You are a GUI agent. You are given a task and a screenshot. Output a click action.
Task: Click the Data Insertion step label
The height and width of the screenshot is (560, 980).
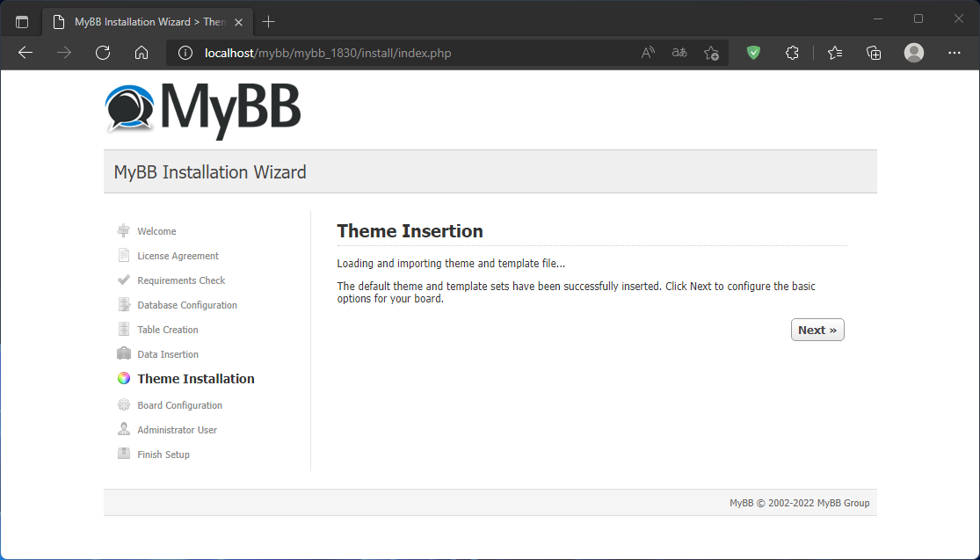coord(168,354)
